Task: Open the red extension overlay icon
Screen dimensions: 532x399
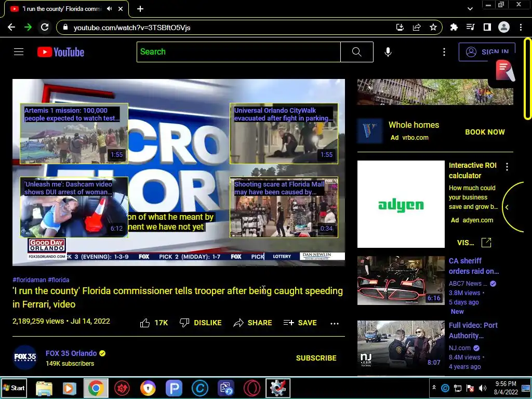Action: (x=505, y=70)
